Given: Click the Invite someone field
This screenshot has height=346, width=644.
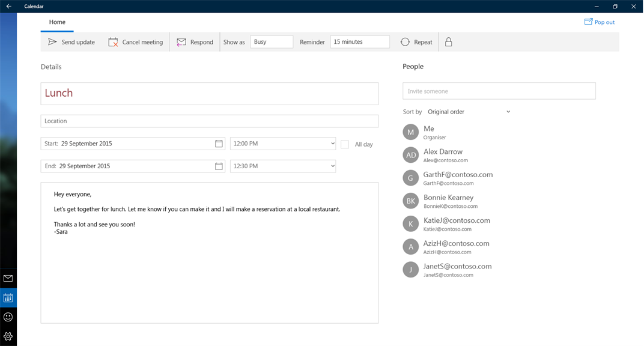Looking at the screenshot, I should (499, 91).
